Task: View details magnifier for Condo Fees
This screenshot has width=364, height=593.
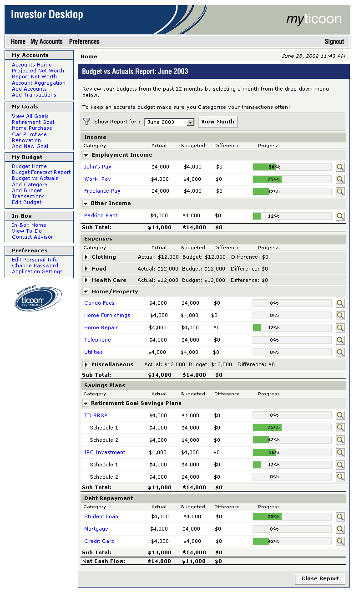Action: coord(340,303)
